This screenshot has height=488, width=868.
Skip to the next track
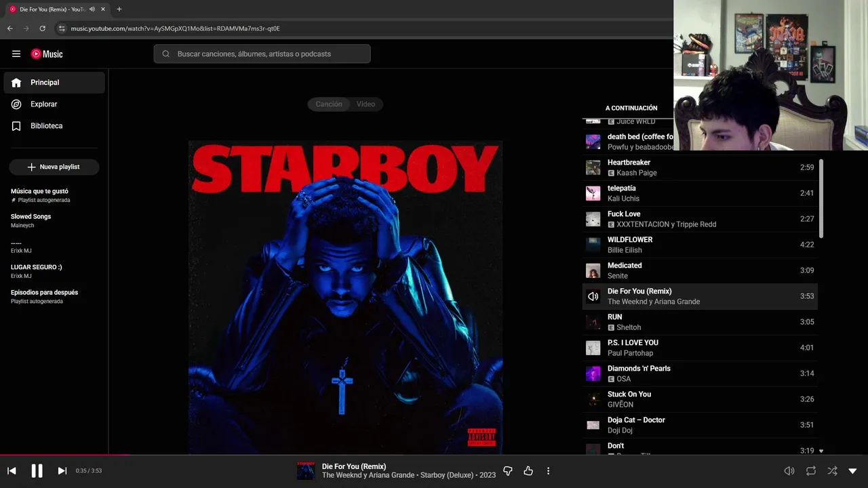(62, 471)
